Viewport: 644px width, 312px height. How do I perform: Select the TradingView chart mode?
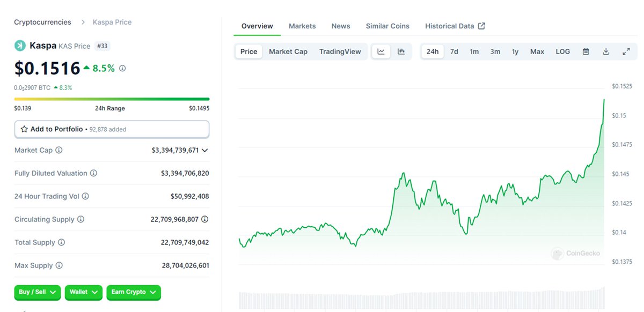pos(340,51)
